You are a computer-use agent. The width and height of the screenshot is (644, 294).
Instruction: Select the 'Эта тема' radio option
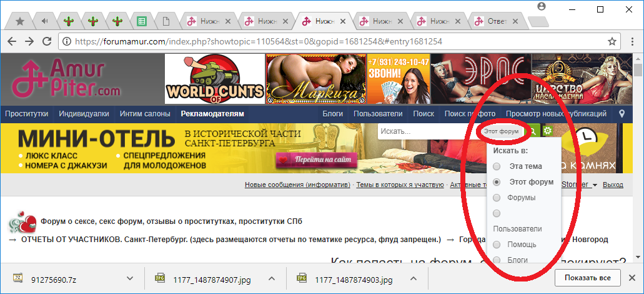497,166
